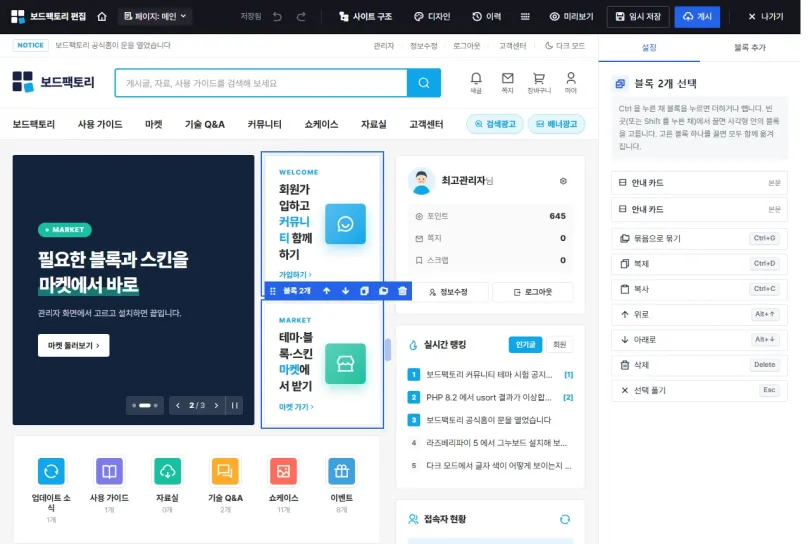Image resolution: width=810 pixels, height=544 pixels.
Task: Open the 디자인 design menu
Action: [x=432, y=17]
